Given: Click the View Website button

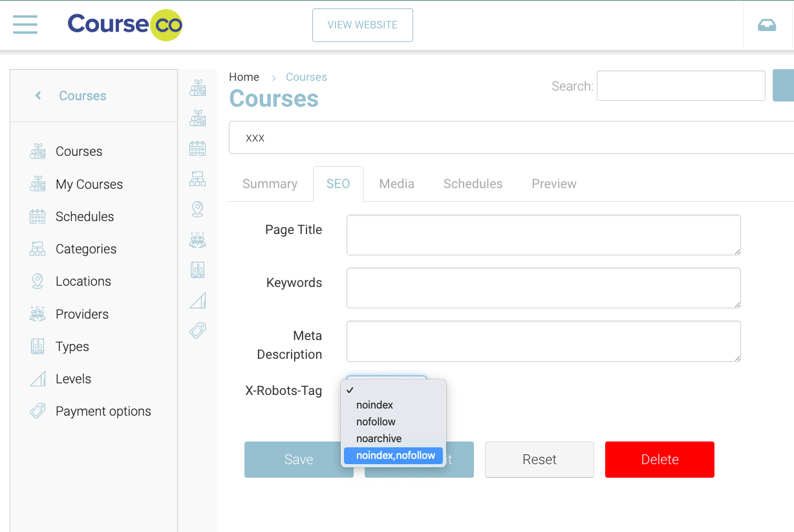Looking at the screenshot, I should point(362,25).
